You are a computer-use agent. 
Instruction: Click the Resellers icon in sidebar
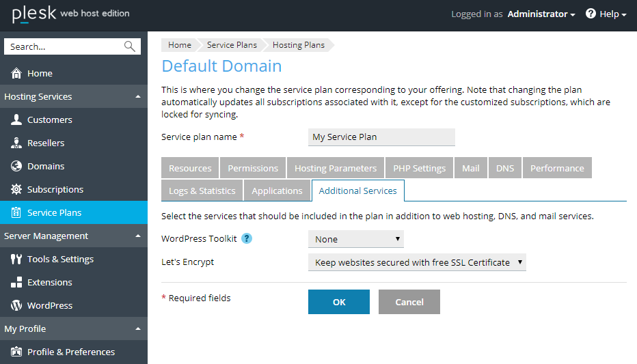16,143
